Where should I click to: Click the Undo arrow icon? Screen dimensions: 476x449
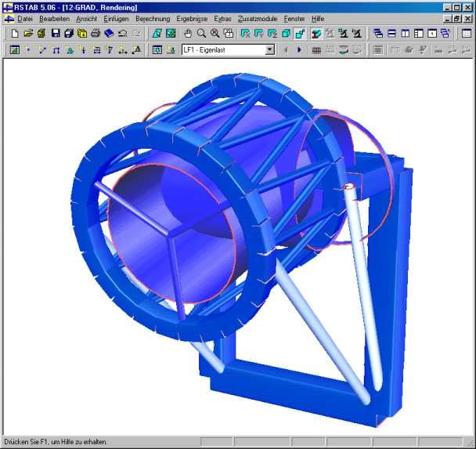(123, 33)
